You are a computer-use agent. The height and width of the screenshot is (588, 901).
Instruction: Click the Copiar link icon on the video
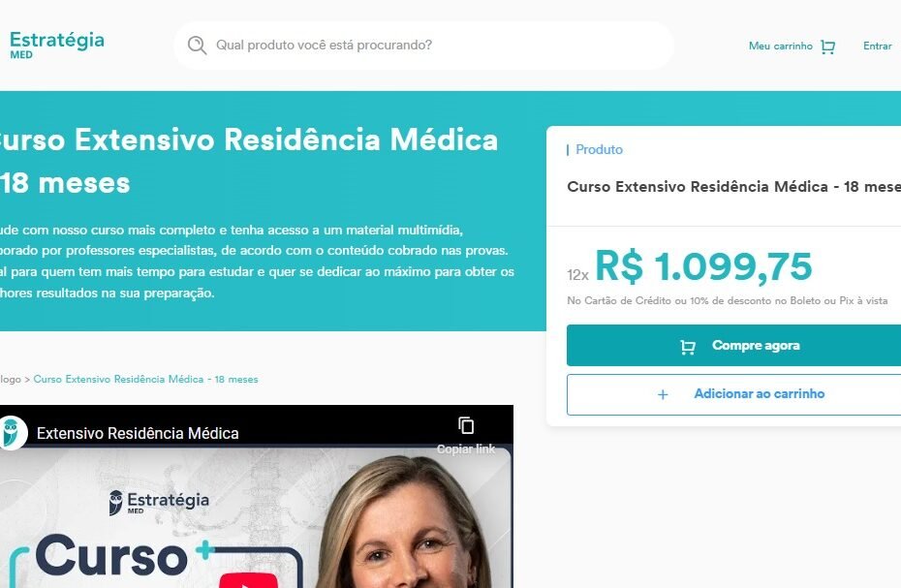point(466,425)
